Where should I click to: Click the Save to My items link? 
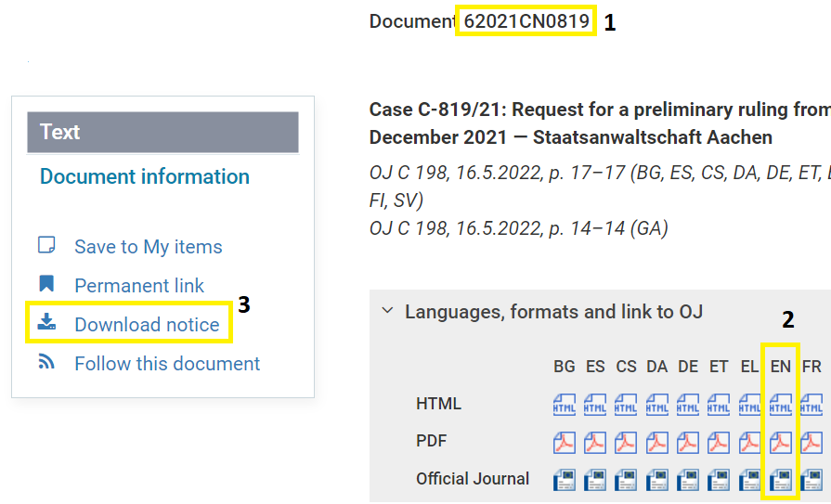(x=149, y=247)
